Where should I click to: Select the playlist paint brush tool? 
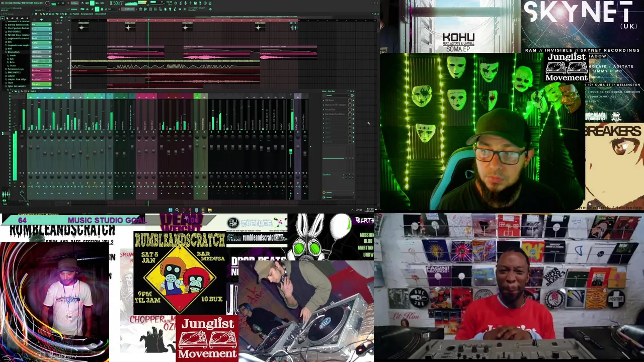44,14
